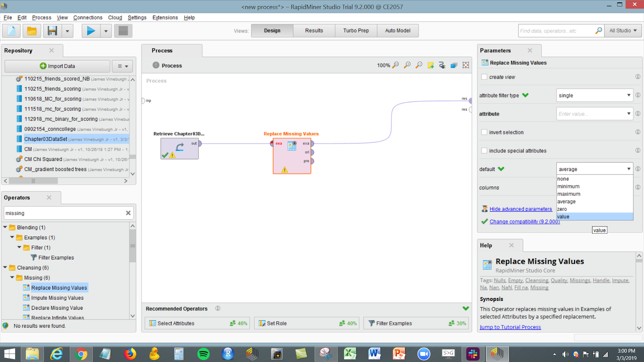Open the File menu
The image size is (644, 362).
click(8, 18)
